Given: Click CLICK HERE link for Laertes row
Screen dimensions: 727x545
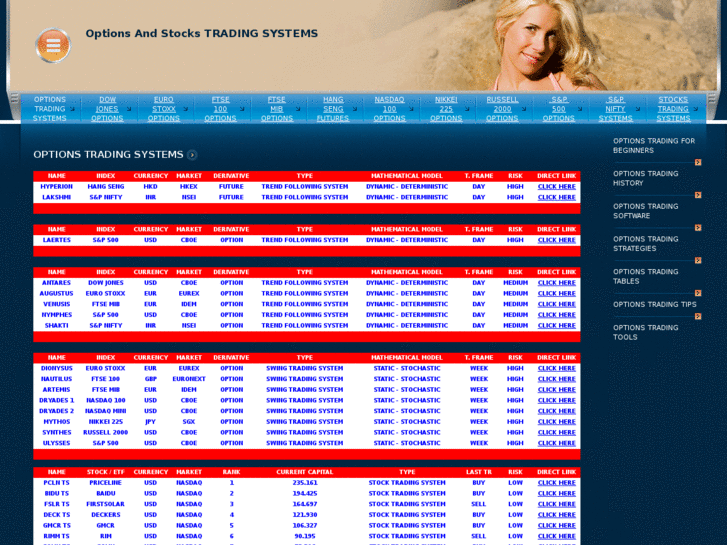Looking at the screenshot, I should [x=556, y=240].
